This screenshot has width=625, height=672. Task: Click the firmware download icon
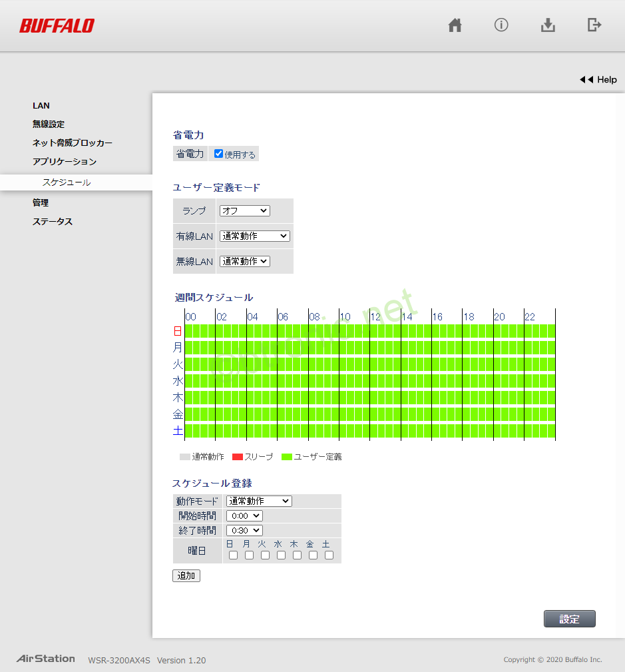pos(548,25)
